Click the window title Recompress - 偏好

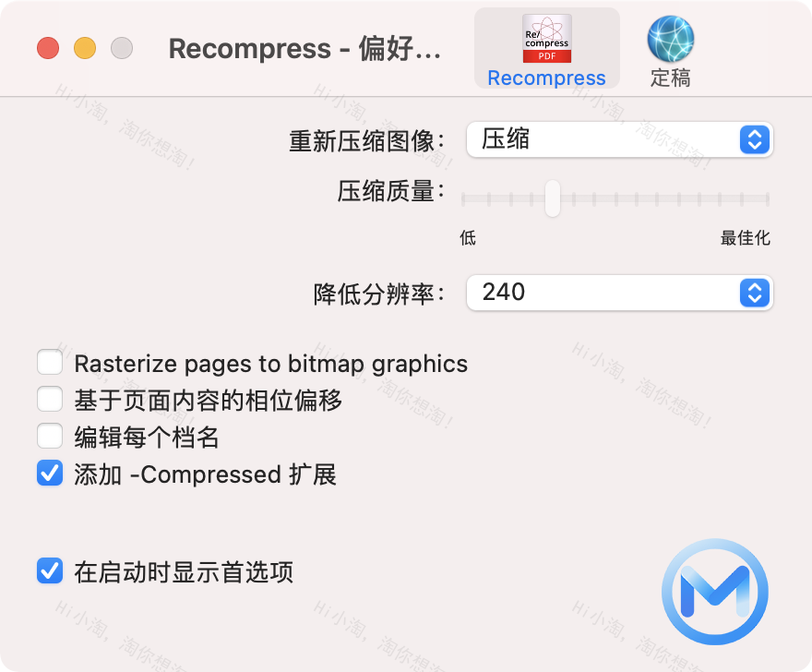coord(304,51)
